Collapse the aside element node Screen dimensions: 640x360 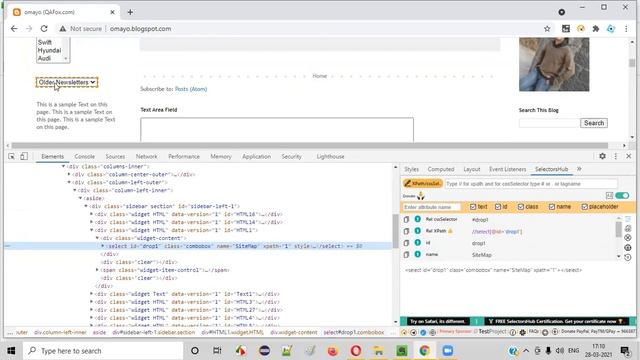point(80,198)
